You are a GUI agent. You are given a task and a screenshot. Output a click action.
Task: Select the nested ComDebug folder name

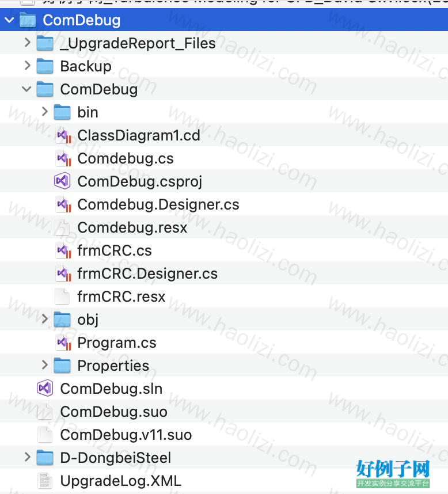point(99,89)
